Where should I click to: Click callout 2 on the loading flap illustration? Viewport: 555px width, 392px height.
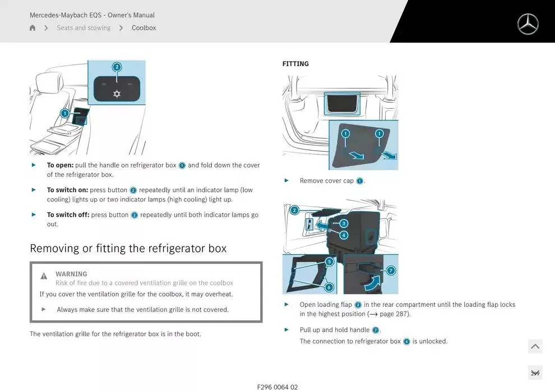(x=294, y=211)
